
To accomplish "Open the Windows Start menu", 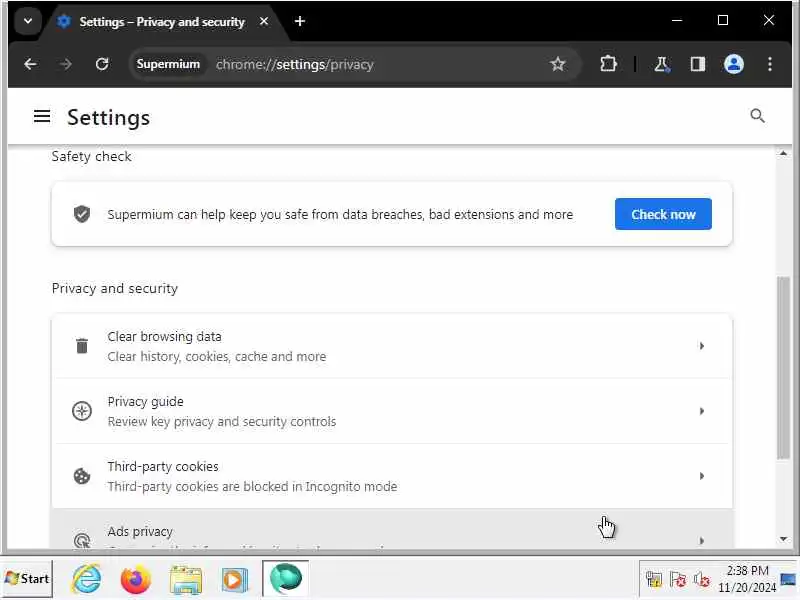I will coord(27,579).
